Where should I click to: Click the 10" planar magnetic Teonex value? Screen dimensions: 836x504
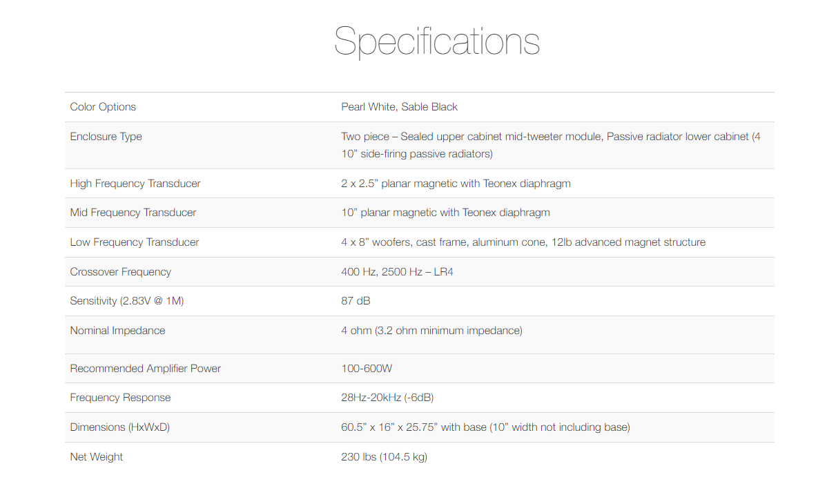pyautogui.click(x=445, y=213)
